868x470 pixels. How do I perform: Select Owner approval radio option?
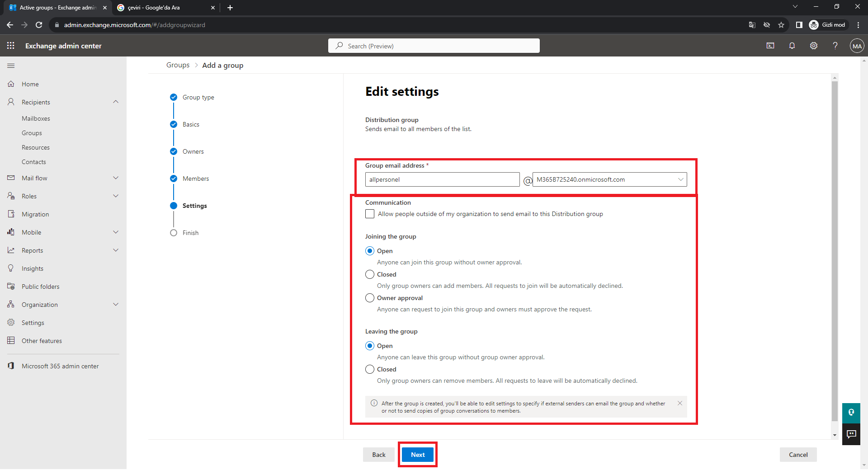click(x=370, y=298)
